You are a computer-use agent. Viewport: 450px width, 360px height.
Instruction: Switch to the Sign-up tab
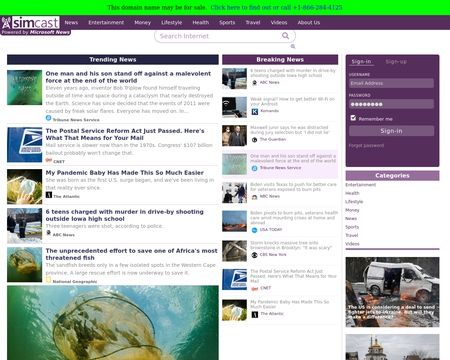396,62
